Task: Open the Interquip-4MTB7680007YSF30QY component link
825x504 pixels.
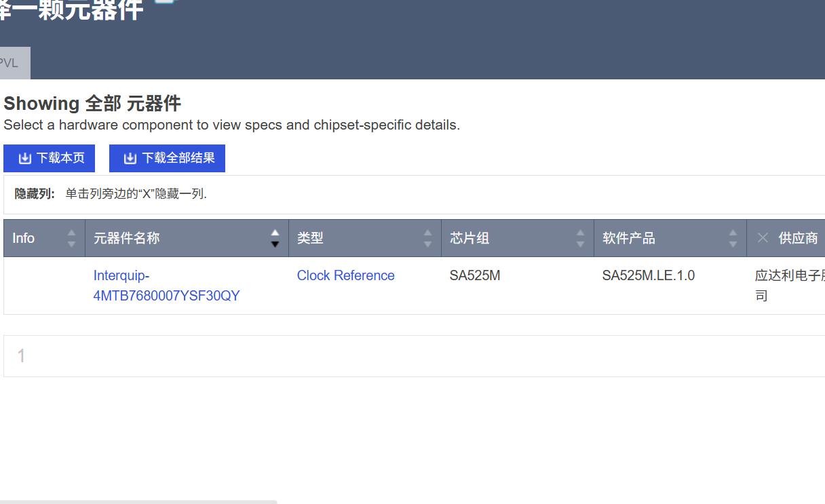Action: pyautogui.click(x=166, y=286)
